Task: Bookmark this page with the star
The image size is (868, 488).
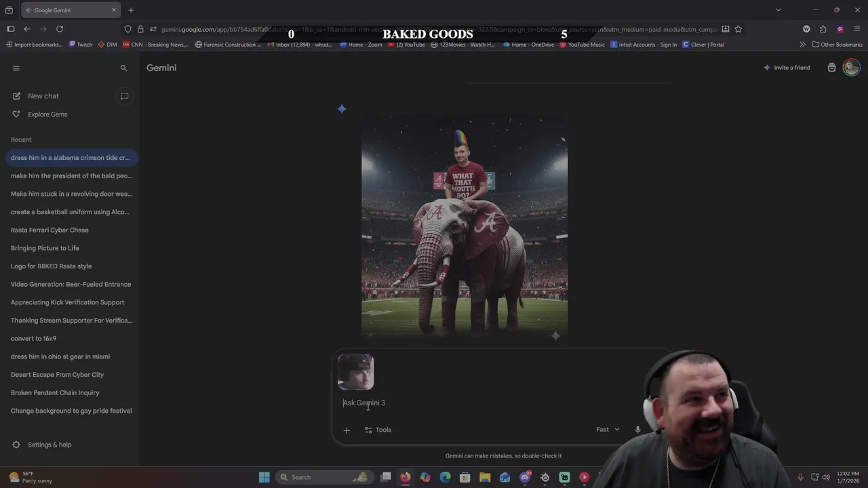Action: tap(738, 29)
